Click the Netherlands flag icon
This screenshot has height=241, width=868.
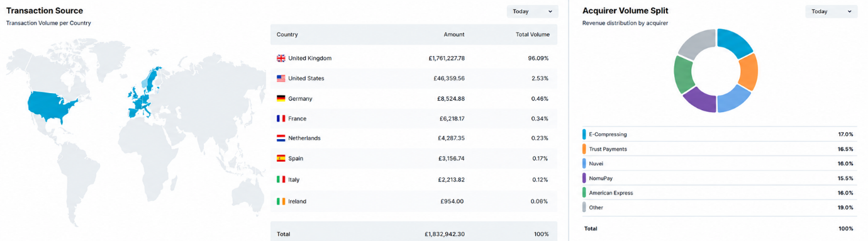click(281, 138)
